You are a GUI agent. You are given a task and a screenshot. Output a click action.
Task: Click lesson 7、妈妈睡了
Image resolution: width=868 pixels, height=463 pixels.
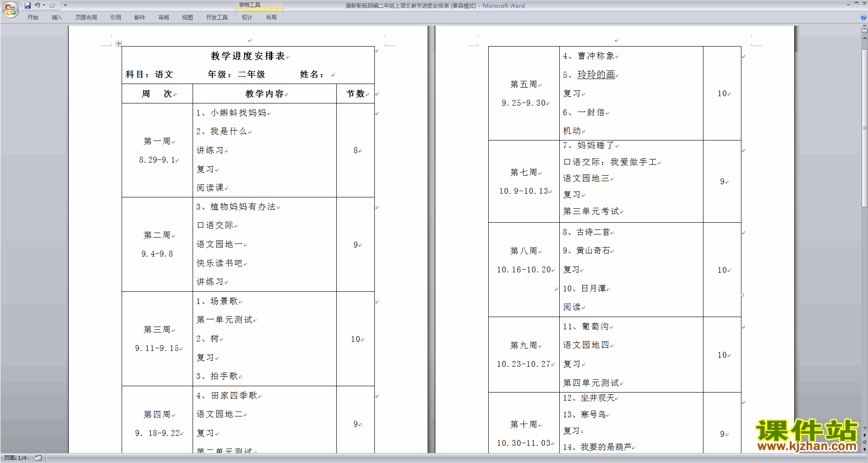[589, 145]
